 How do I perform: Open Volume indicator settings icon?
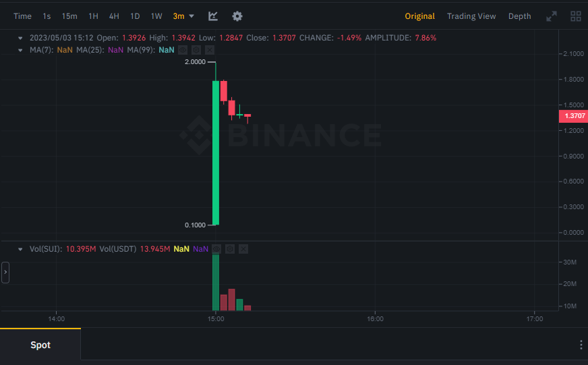click(x=230, y=249)
